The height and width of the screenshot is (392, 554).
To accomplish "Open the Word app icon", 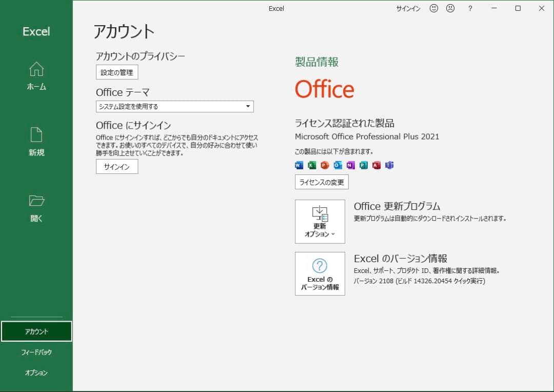I will [299, 165].
